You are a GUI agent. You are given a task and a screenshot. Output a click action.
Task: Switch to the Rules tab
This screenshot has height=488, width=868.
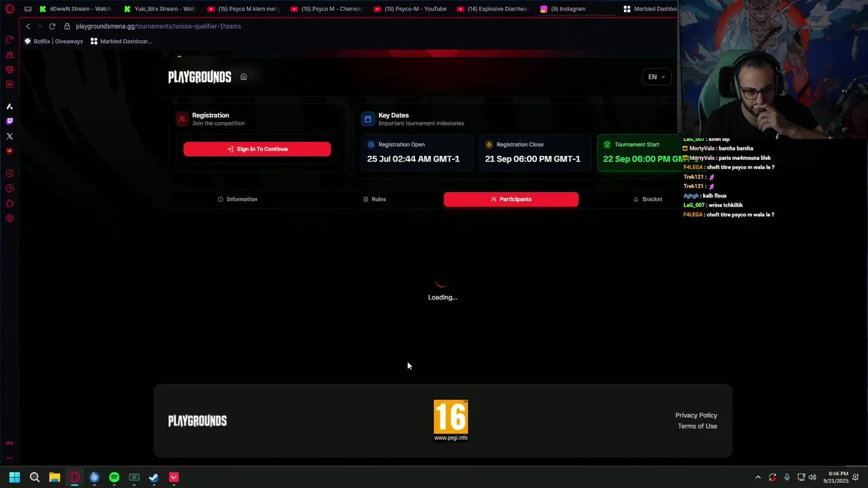pos(374,199)
